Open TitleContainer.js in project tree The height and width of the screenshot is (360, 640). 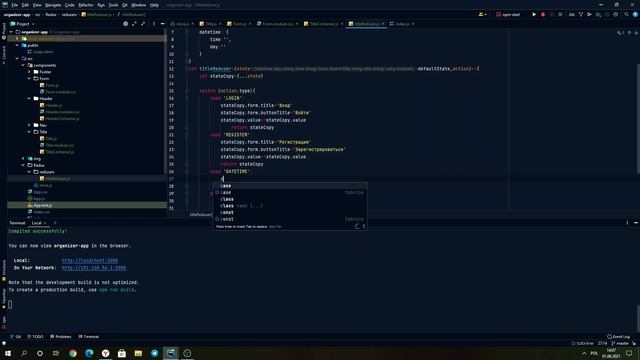coord(60,152)
